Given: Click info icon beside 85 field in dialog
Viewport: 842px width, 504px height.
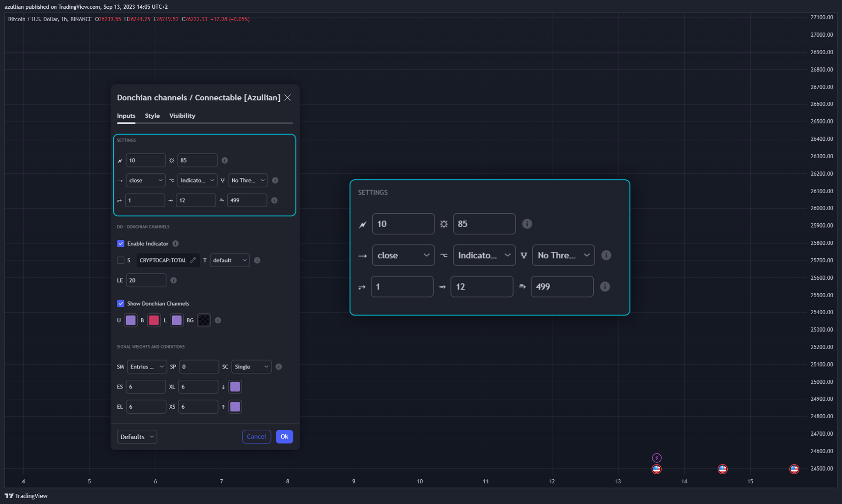Looking at the screenshot, I should click(225, 161).
